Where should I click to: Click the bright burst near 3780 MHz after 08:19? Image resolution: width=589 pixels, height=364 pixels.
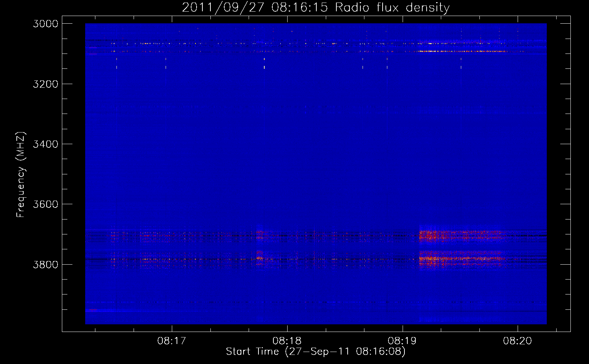pos(462,259)
